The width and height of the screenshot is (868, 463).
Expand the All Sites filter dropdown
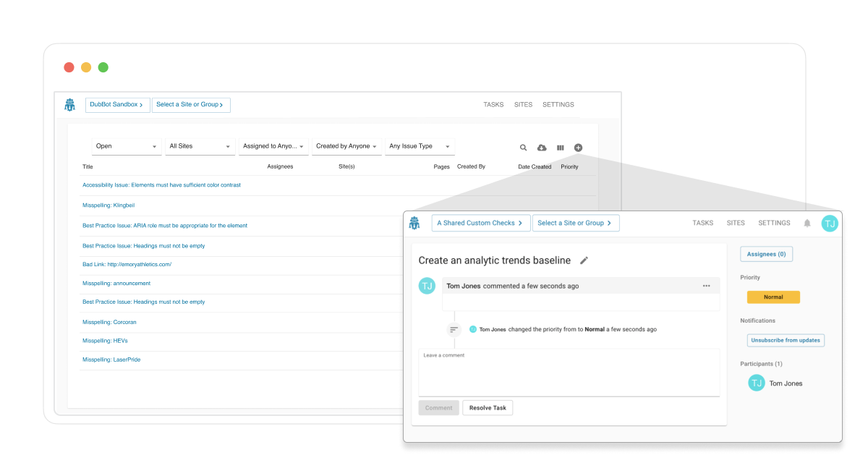click(200, 146)
